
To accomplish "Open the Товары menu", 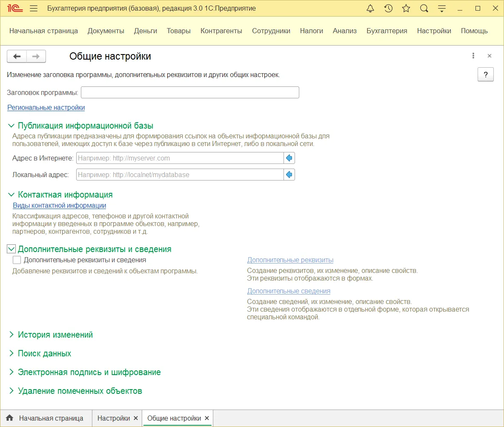I will point(178,31).
